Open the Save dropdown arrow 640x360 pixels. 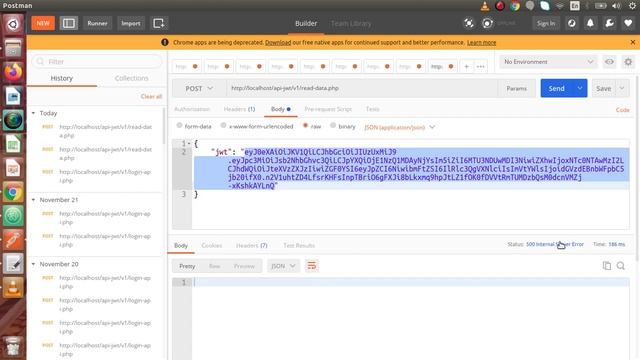click(622, 88)
